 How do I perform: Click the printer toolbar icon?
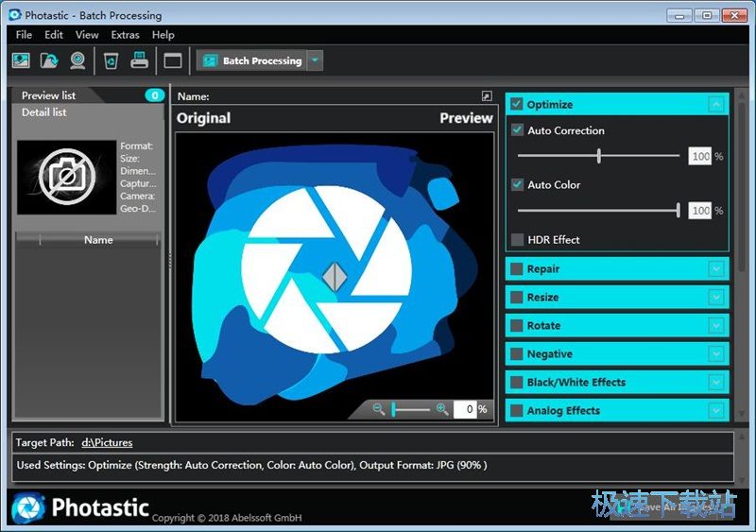[139, 60]
